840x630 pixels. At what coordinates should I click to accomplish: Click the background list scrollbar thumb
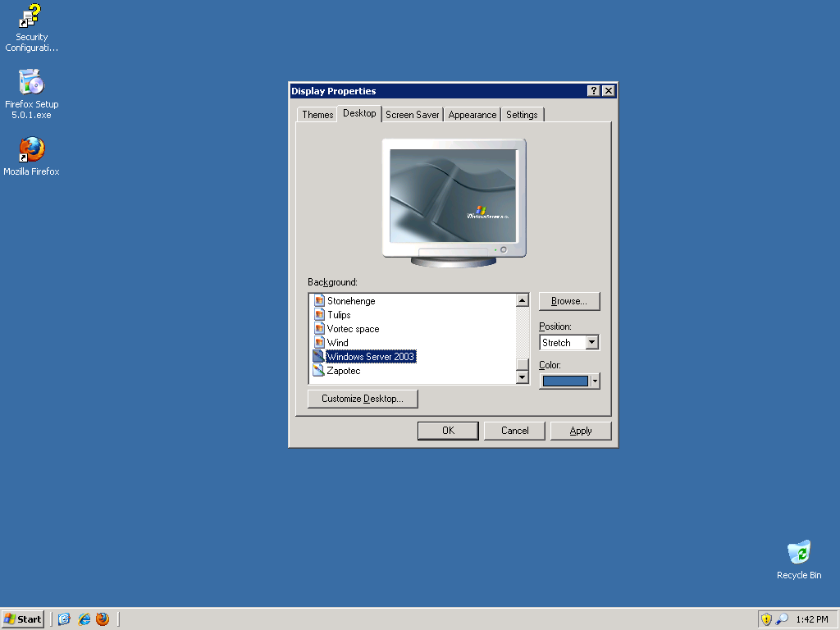click(x=523, y=364)
